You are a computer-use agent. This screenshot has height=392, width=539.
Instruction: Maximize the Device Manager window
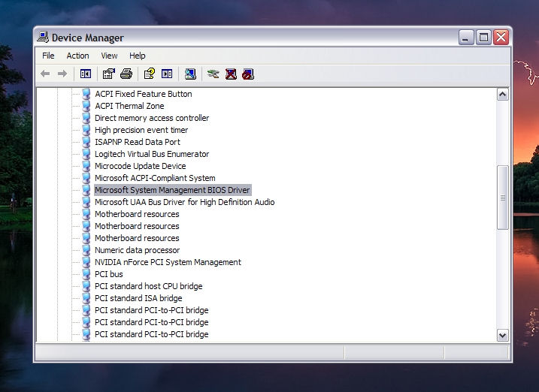[483, 37]
